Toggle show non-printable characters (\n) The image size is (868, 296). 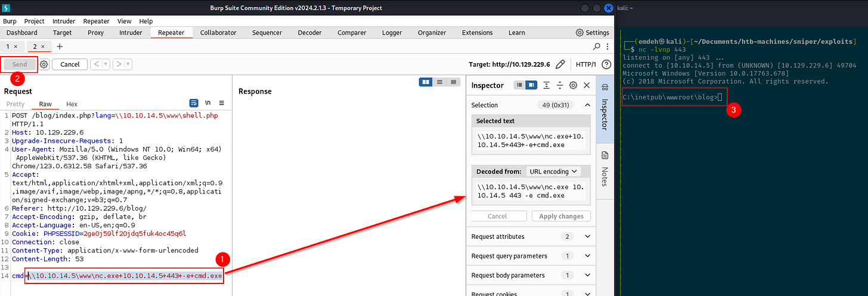[208, 103]
